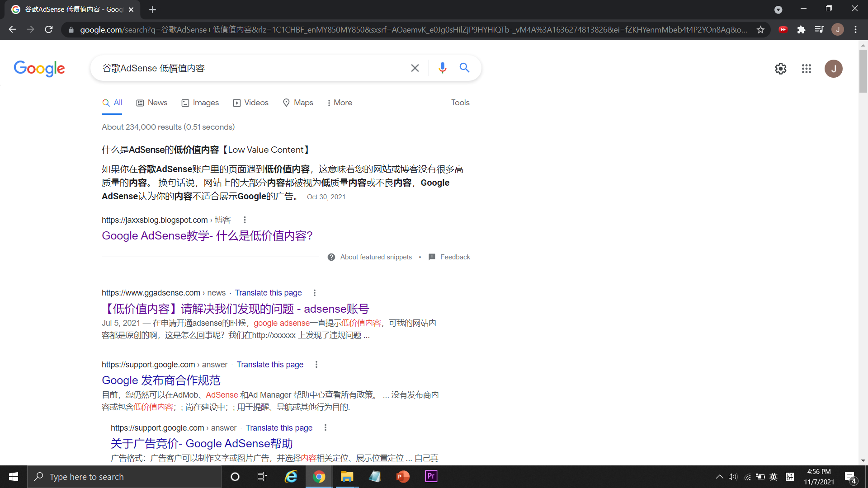Open options for Google 发布商合作规范 result
This screenshot has width=868, height=488.
[x=316, y=365]
